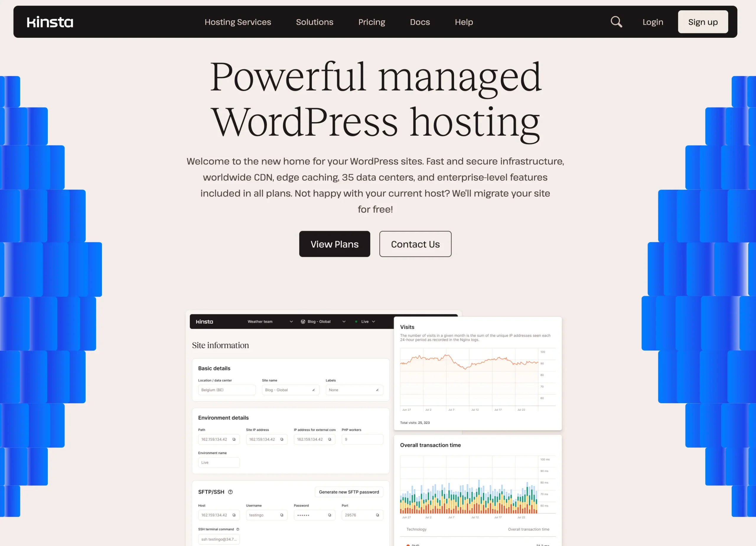Click the Login link
The width and height of the screenshot is (756, 546).
coord(653,22)
